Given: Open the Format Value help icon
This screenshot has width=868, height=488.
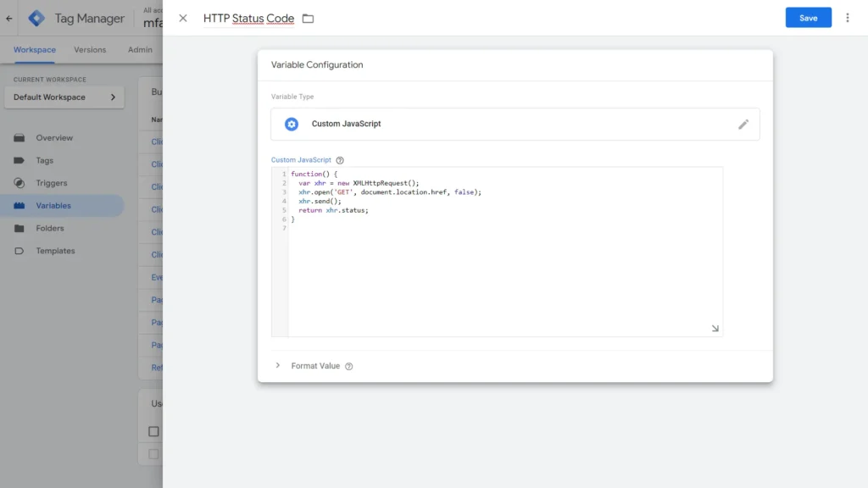Looking at the screenshot, I should pos(350,365).
